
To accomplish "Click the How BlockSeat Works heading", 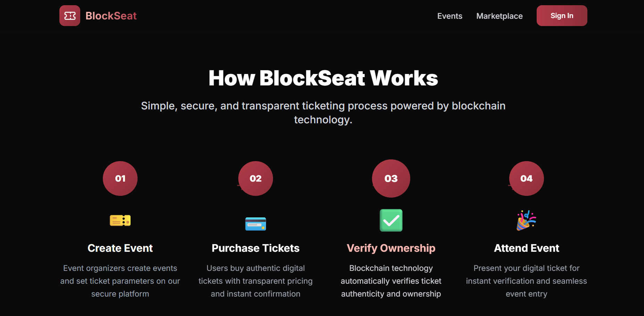I will [323, 78].
